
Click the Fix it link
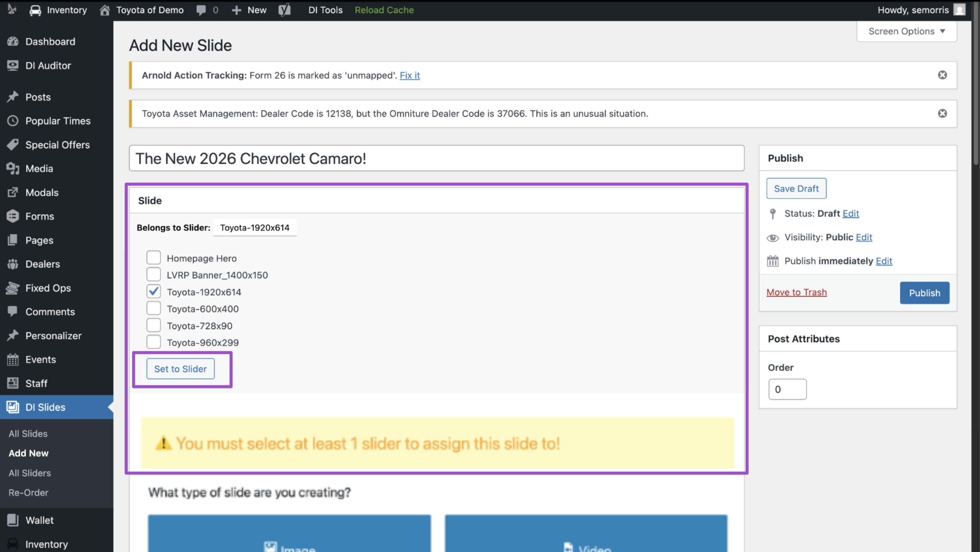(410, 75)
